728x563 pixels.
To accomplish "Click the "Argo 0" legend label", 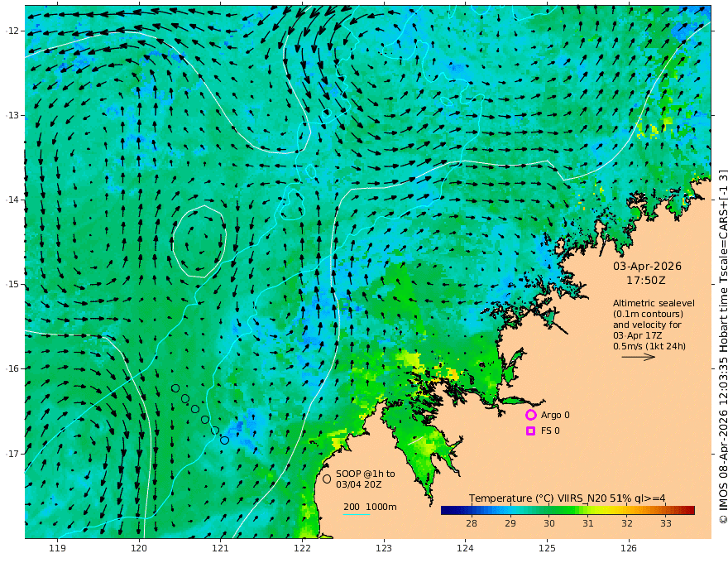I will pyautogui.click(x=555, y=415).
